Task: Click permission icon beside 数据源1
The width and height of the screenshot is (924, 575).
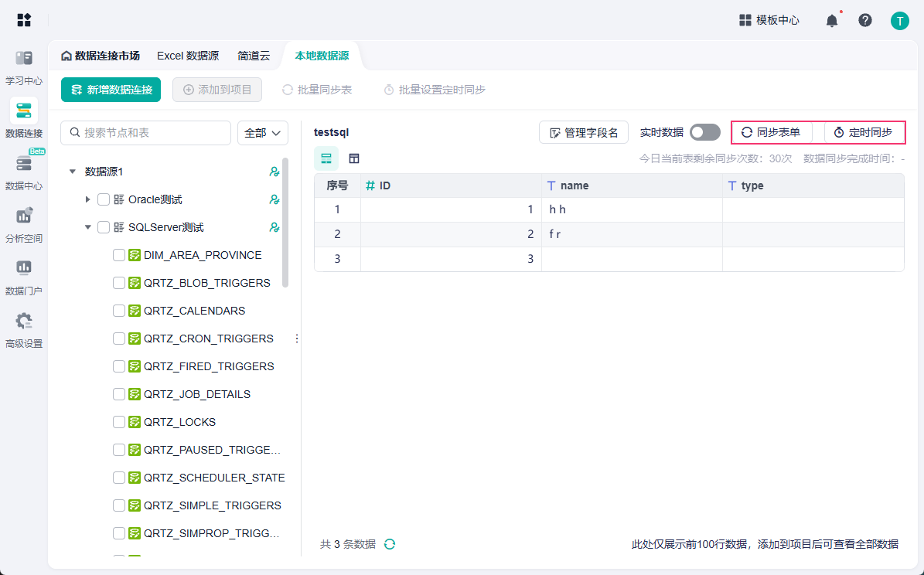Action: (274, 172)
